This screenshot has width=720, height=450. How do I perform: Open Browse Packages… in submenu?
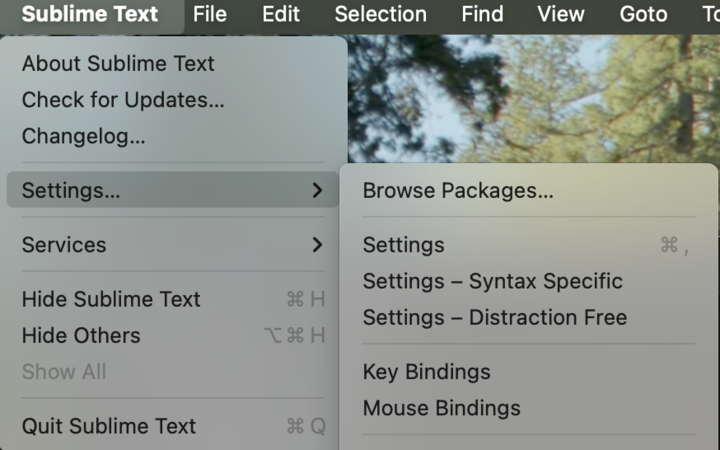pyautogui.click(x=529, y=190)
